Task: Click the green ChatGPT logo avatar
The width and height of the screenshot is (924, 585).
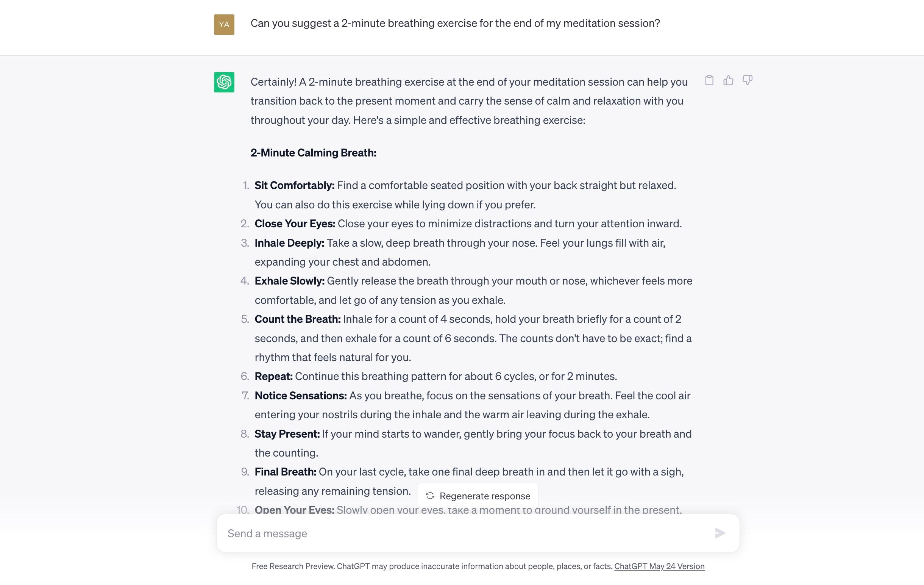Action: [x=224, y=82]
